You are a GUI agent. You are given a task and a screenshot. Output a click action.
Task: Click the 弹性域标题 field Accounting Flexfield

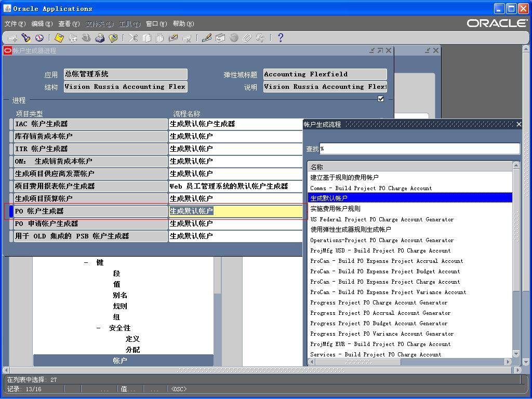point(325,74)
